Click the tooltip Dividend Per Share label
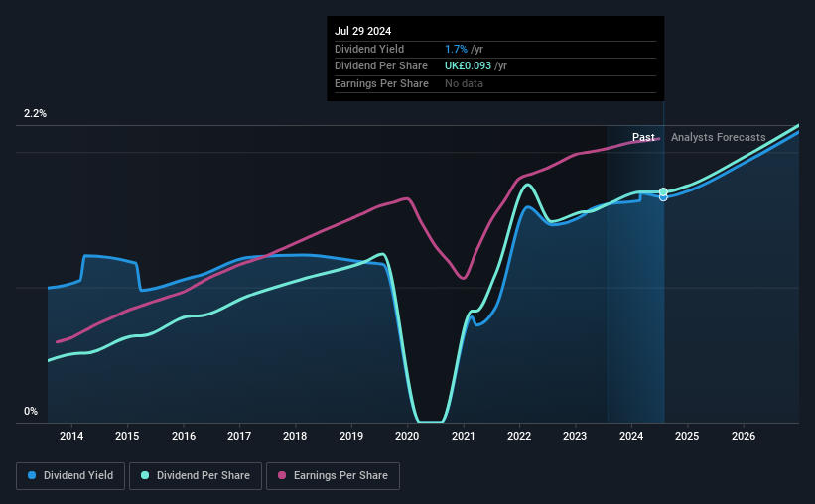 (x=381, y=66)
